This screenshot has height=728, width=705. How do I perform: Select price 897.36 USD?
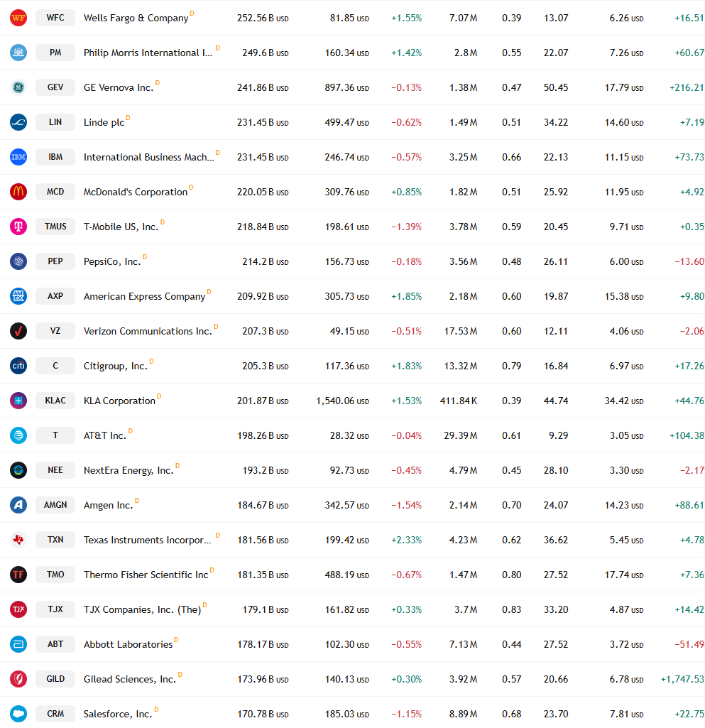click(x=346, y=88)
